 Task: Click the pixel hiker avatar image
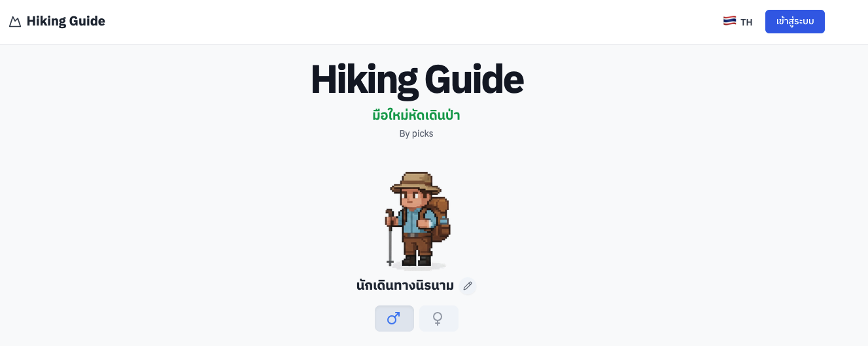(417, 220)
